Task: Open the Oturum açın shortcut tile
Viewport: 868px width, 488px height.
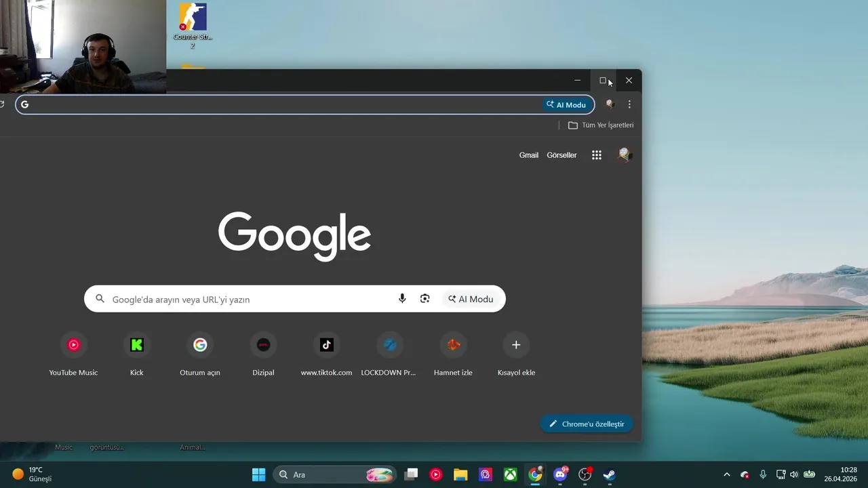Action: pos(200,354)
